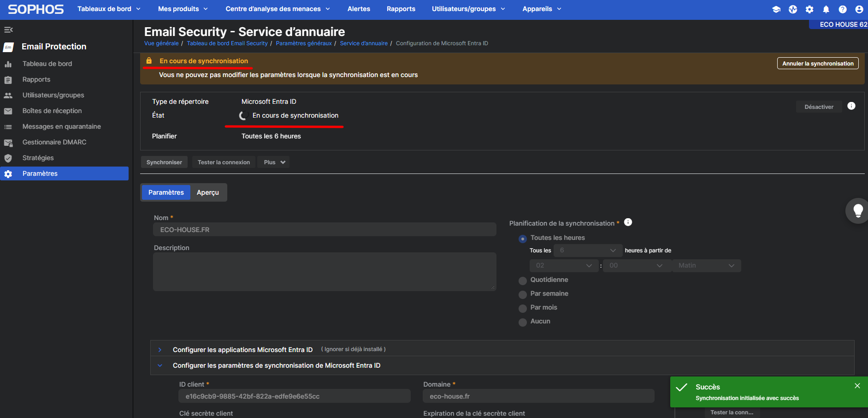The image size is (868, 418).
Task: Click the Messages en quarantaine list icon
Action: 8,127
